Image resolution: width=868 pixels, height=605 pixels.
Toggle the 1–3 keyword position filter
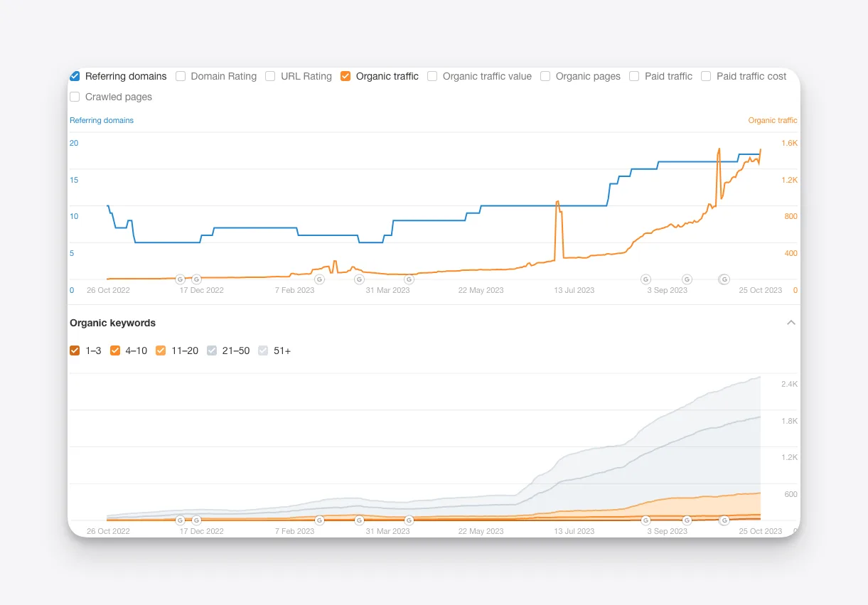coord(75,350)
